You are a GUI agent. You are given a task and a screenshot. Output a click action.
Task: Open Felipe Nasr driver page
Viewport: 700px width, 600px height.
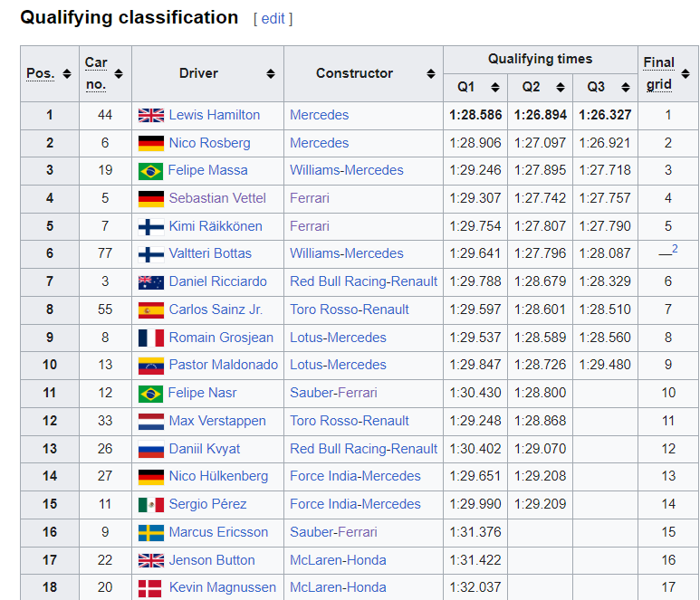(x=202, y=393)
